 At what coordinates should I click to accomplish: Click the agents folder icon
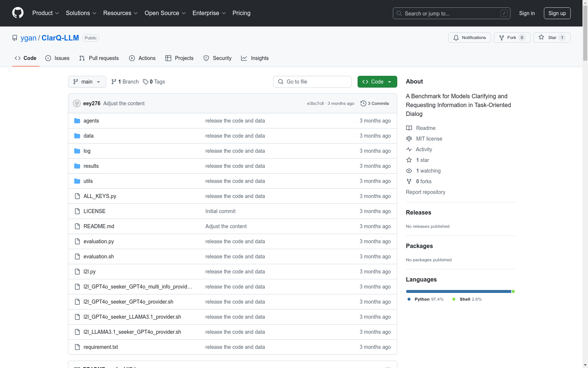point(77,121)
